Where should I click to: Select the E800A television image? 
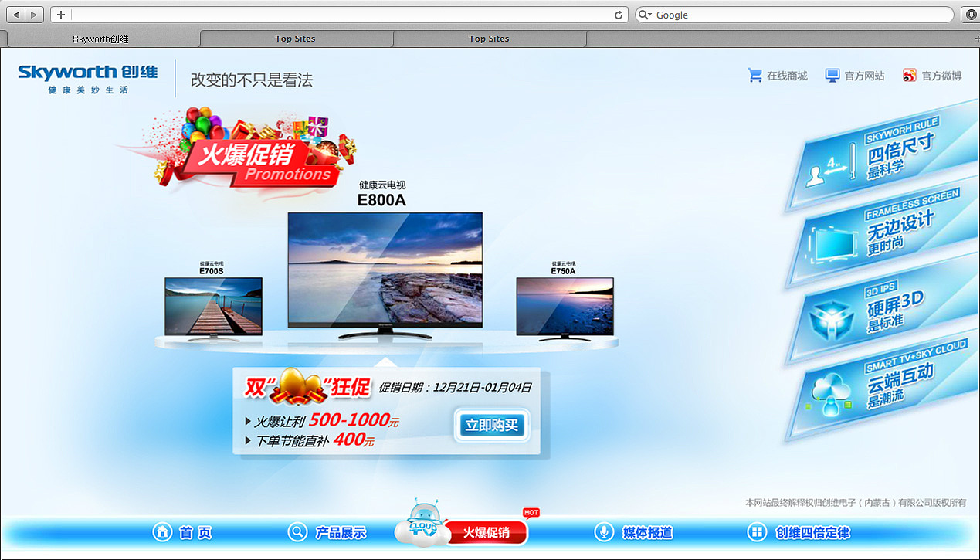pyautogui.click(x=385, y=275)
